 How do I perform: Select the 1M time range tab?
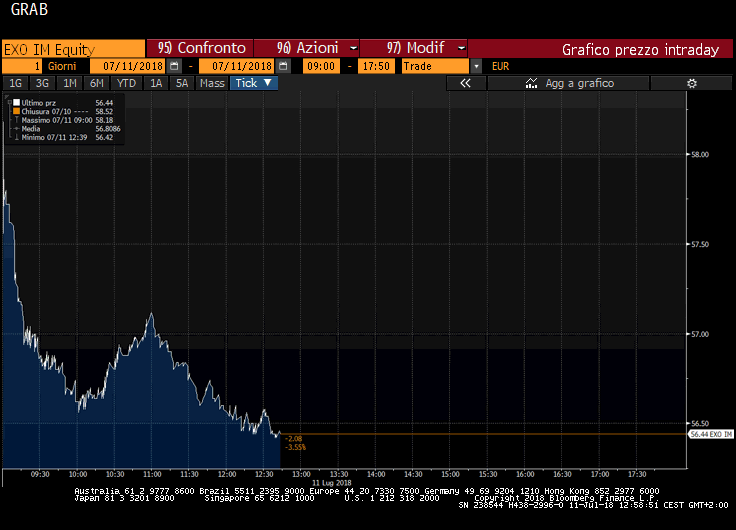pyautogui.click(x=69, y=84)
